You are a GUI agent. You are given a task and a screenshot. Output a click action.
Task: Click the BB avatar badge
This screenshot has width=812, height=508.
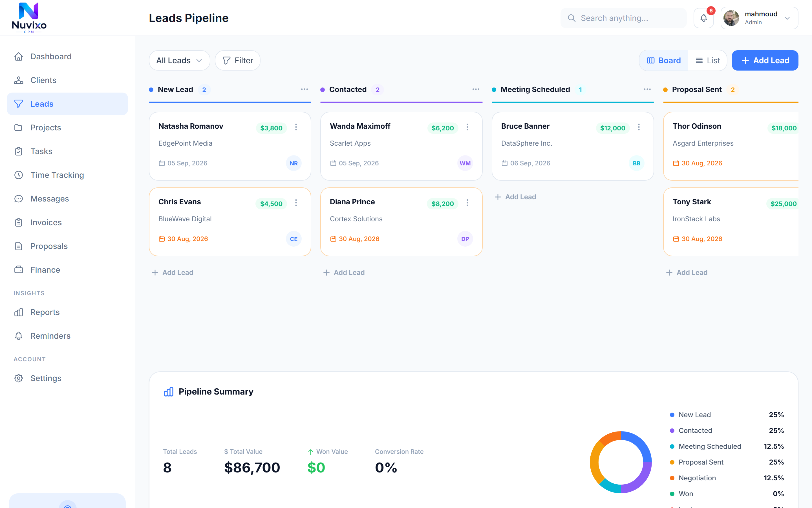637,163
